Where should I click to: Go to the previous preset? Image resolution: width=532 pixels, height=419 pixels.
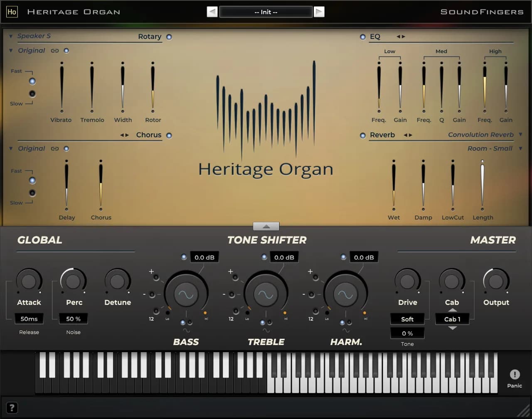(212, 12)
